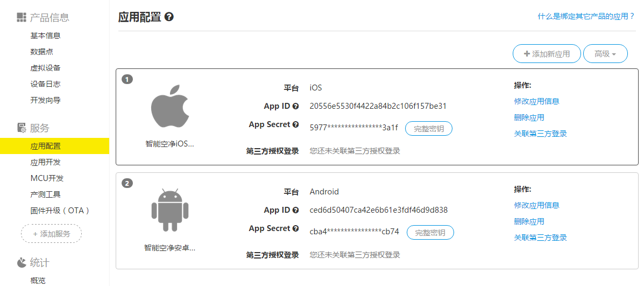This screenshot has width=644, height=286.
Task: Click 添加服务 in the sidebar
Action: [51, 234]
